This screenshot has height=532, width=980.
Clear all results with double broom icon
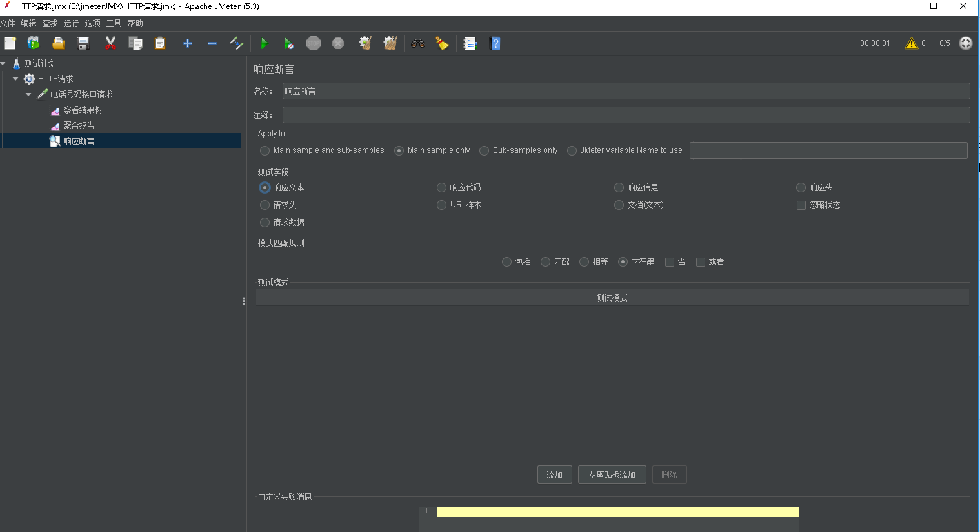click(390, 43)
